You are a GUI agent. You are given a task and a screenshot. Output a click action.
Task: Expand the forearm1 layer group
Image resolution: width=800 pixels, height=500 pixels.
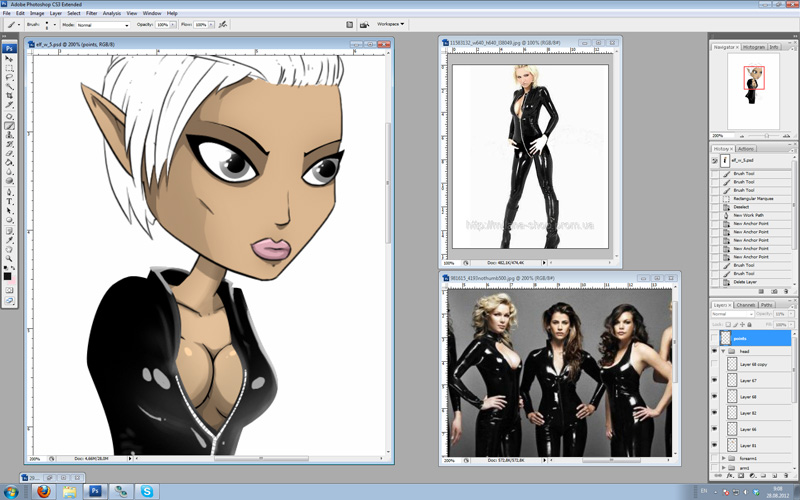click(723, 459)
